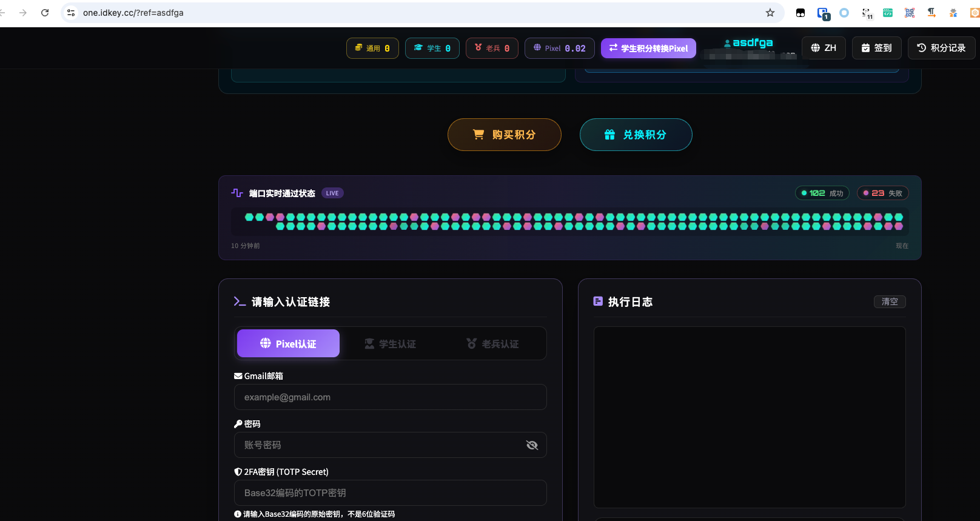980x521 pixels.
Task: Open the colorful puzzle extension icon
Action: pos(953,13)
